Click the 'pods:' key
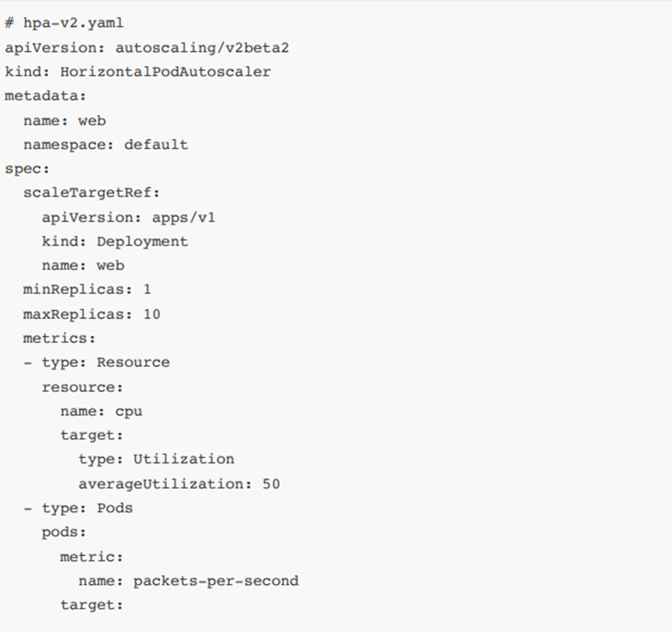This screenshot has width=672, height=632. [64, 532]
